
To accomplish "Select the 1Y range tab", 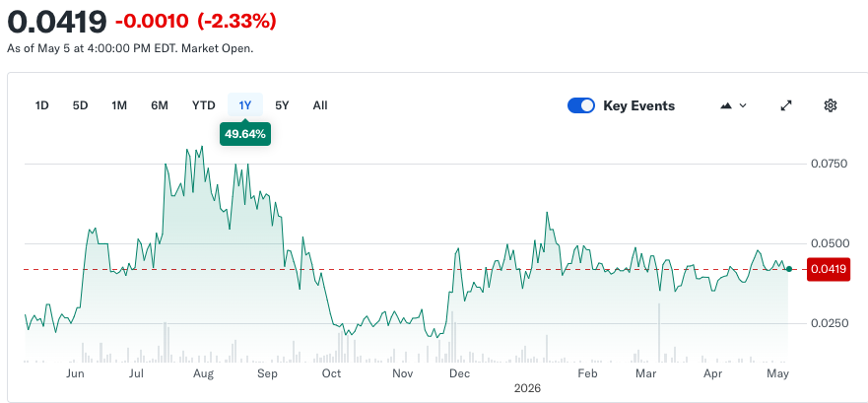I will click(x=245, y=105).
